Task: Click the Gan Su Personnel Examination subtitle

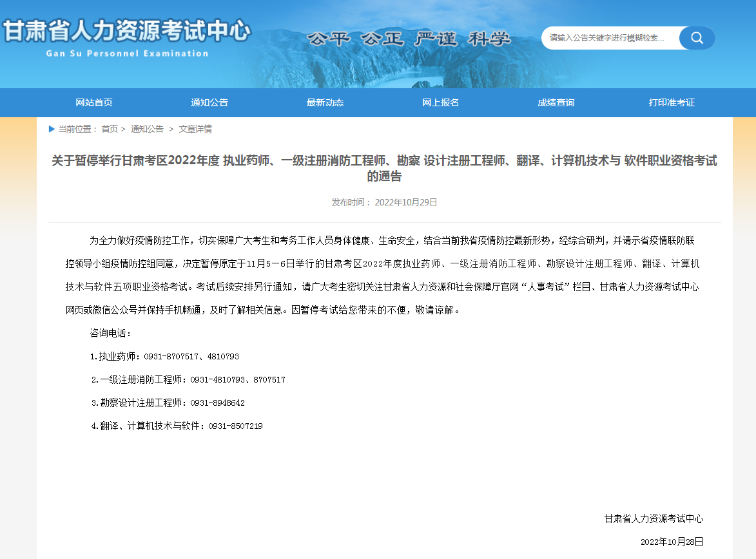Action: coord(127,53)
